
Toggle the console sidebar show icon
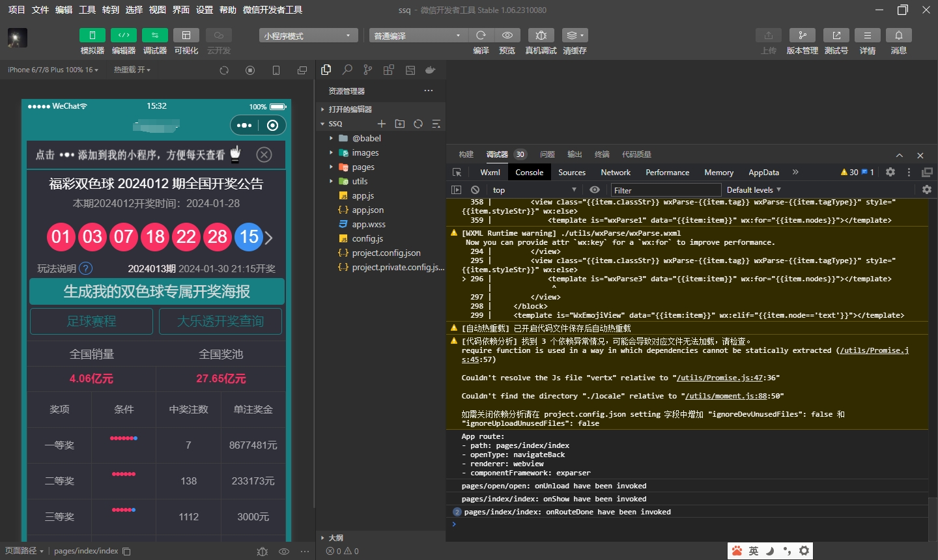click(456, 189)
